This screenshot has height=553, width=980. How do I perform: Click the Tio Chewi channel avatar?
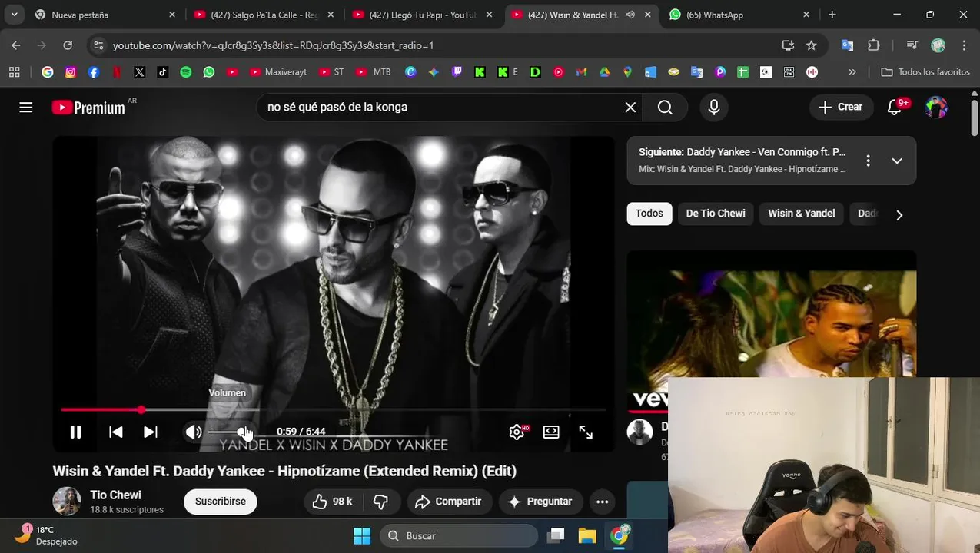(x=67, y=502)
